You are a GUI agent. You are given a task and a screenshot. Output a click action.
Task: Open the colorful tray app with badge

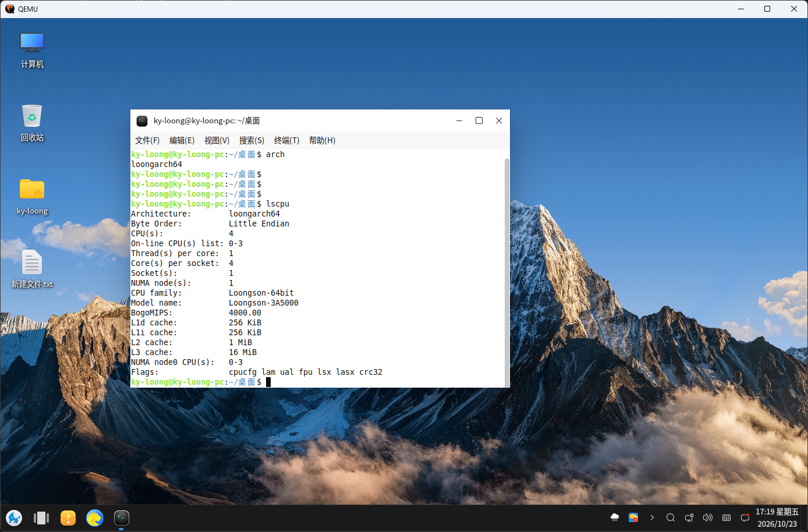click(633, 517)
